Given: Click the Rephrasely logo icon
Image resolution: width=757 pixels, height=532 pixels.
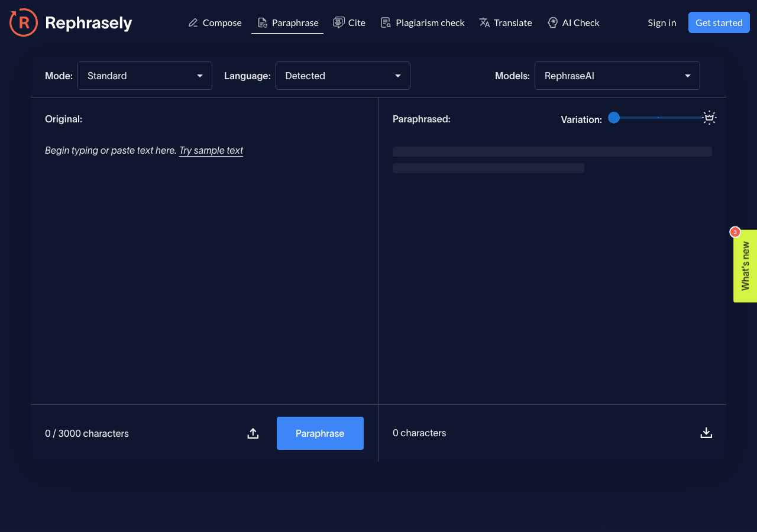Looking at the screenshot, I should point(24,22).
